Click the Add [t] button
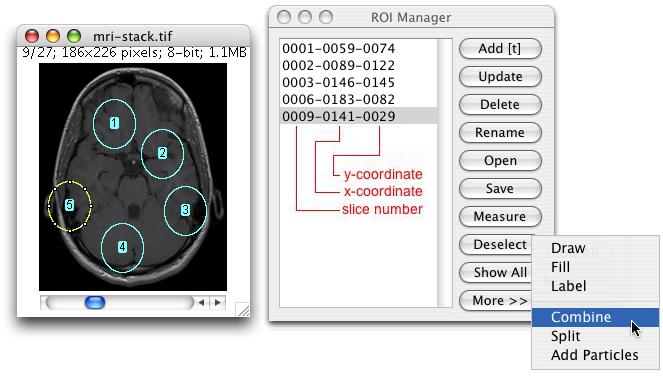 point(500,49)
